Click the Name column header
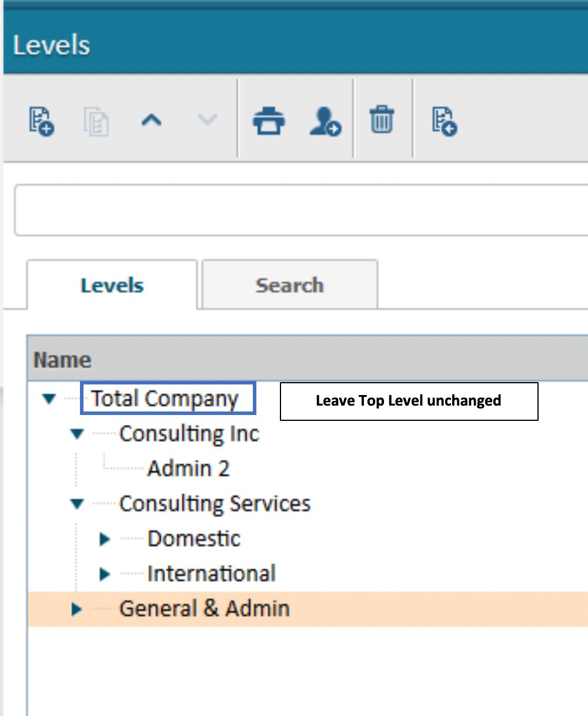Viewport: 588px width, 716px height. [62, 359]
